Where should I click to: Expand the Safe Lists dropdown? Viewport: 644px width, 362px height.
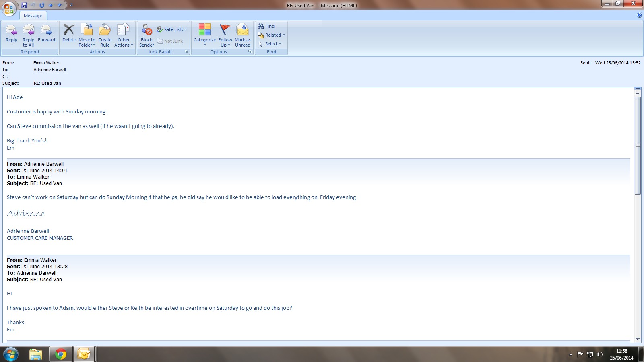(172, 29)
